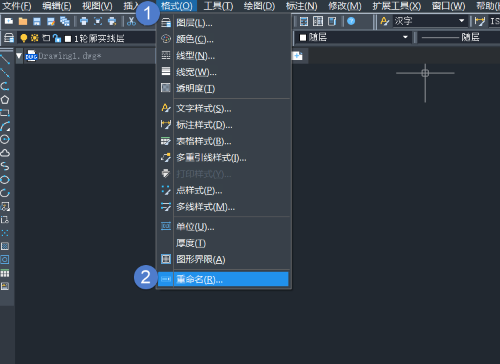Expand the drawing tab list arrow
The image size is (500, 364).
point(19,56)
